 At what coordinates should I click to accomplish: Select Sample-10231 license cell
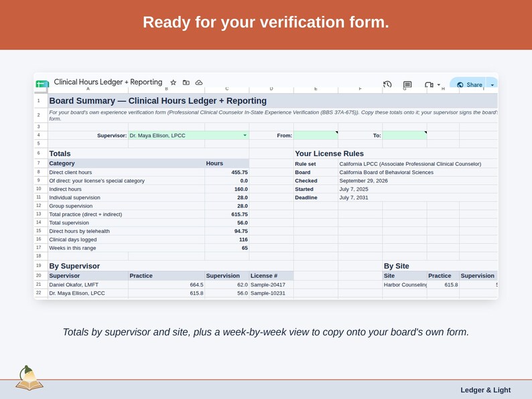[x=271, y=293]
